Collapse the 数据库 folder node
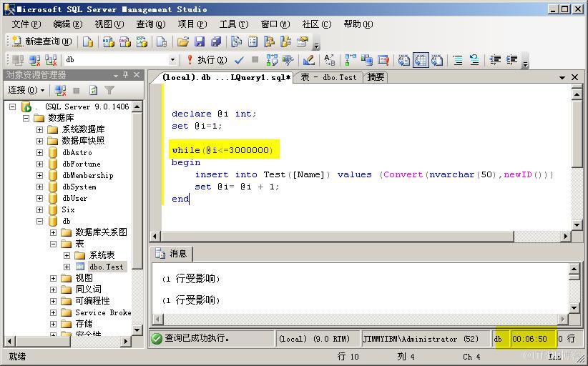 pyautogui.click(x=26, y=118)
